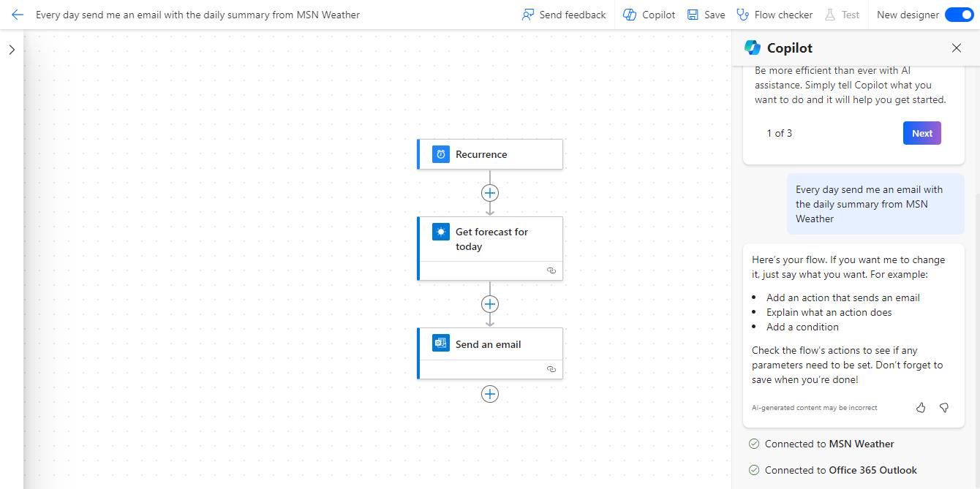
Task: Add new step below Send an email
Action: tap(490, 394)
